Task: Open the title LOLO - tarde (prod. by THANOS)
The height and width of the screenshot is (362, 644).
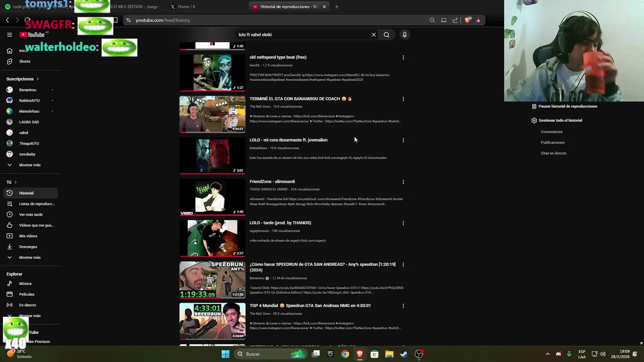Action: [x=280, y=223]
